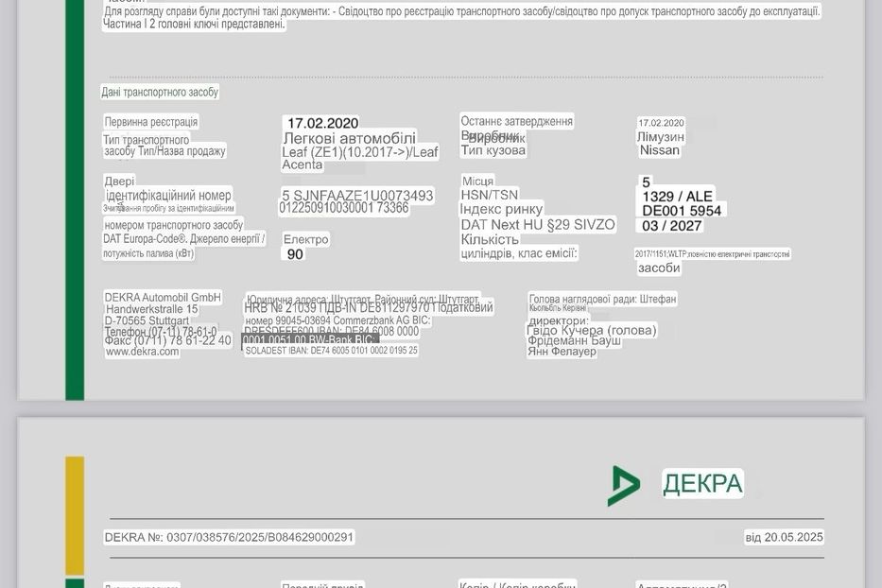The width and height of the screenshot is (882, 588).
Task: Select the energy source value "Електро"
Action: pyautogui.click(x=306, y=240)
